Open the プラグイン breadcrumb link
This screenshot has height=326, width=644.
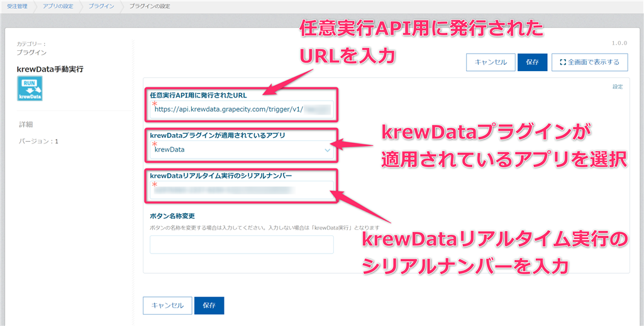tap(101, 6)
